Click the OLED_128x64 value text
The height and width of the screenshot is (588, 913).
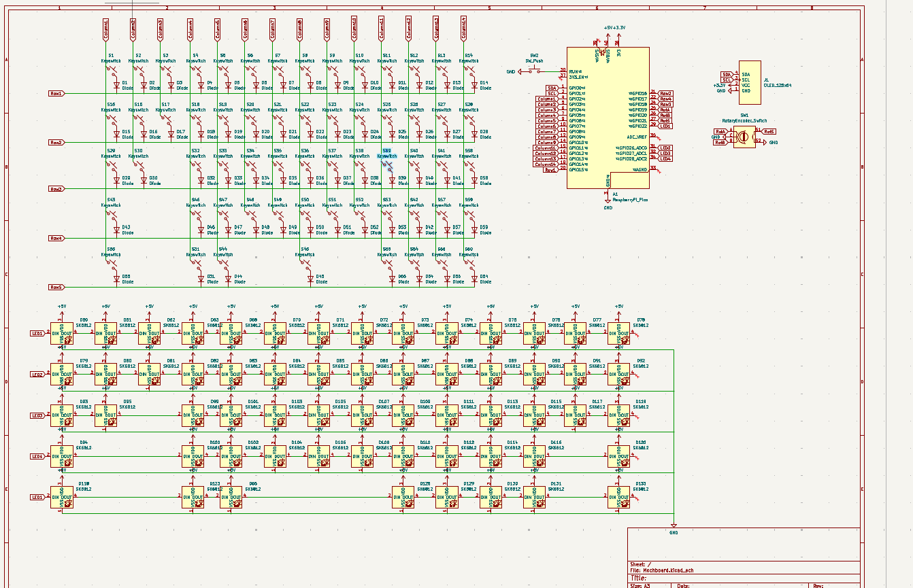[x=778, y=86]
